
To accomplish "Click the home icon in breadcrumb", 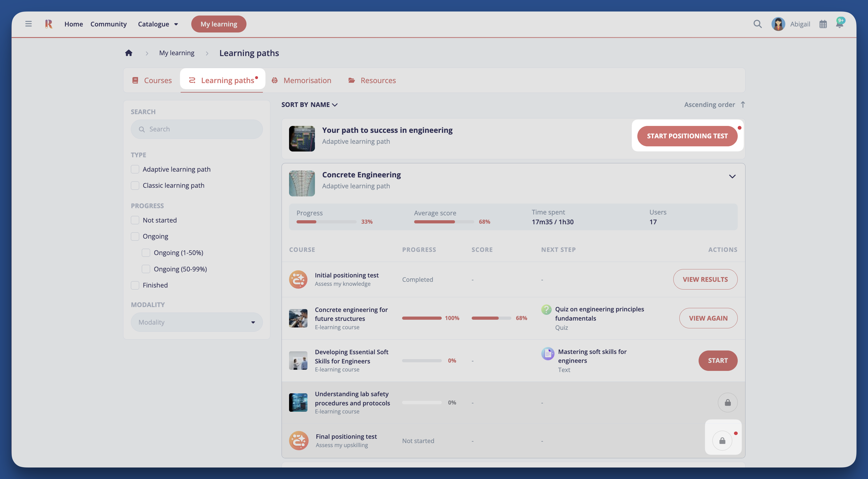I will coord(129,53).
